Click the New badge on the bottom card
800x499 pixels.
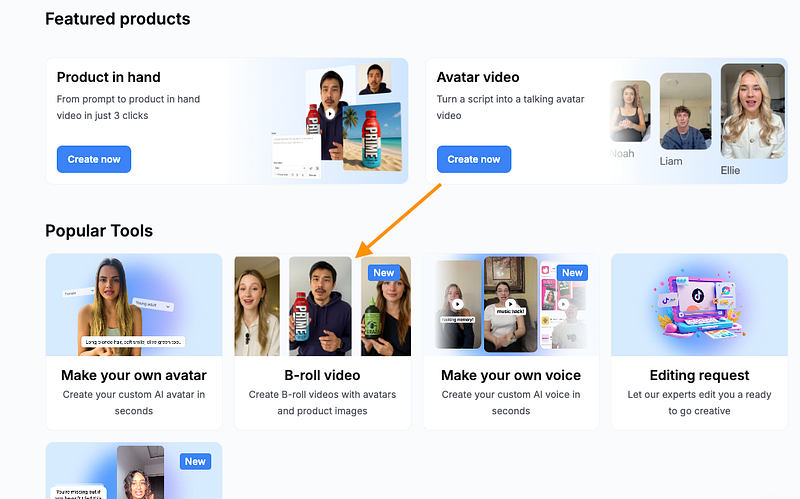point(195,462)
